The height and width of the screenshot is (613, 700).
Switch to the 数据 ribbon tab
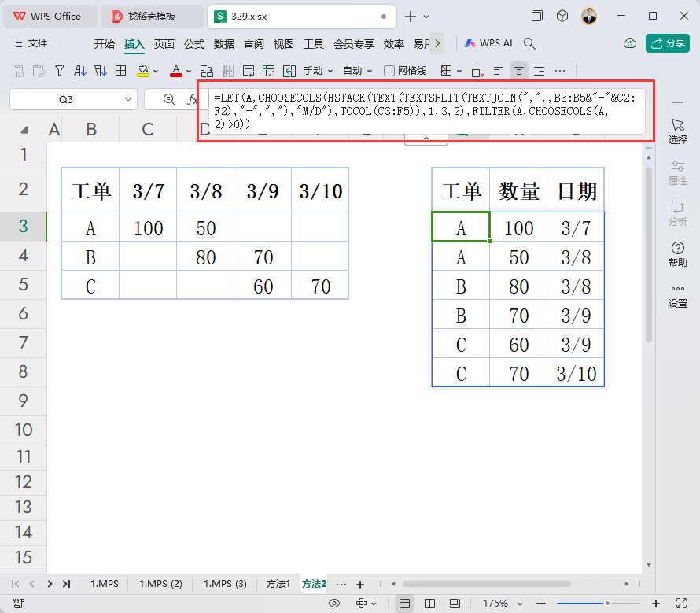point(224,44)
